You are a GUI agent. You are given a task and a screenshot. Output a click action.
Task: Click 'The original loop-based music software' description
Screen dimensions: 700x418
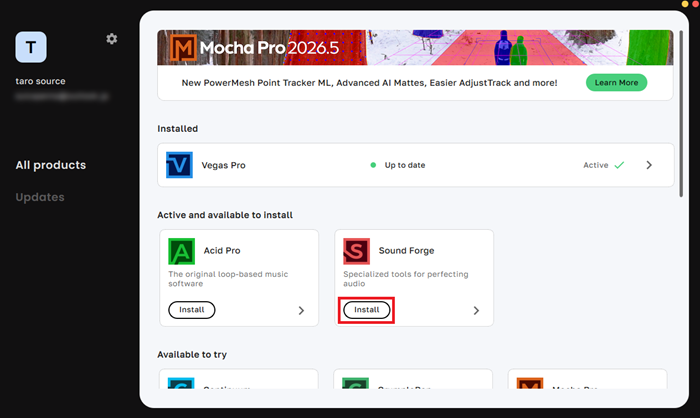pyautogui.click(x=228, y=279)
